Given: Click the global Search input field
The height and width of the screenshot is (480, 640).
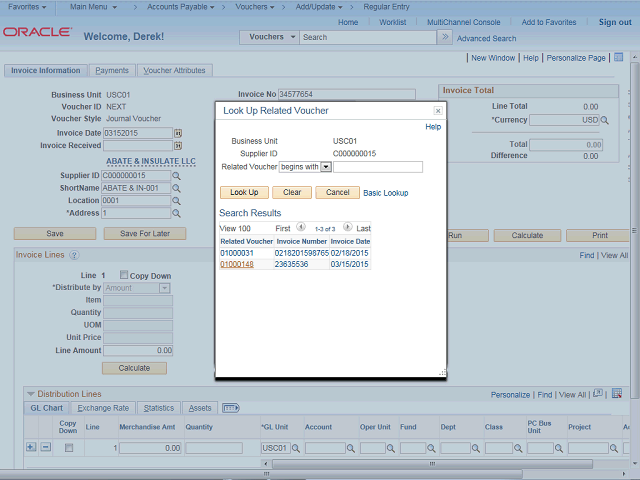Looking at the screenshot, I should [x=368, y=37].
